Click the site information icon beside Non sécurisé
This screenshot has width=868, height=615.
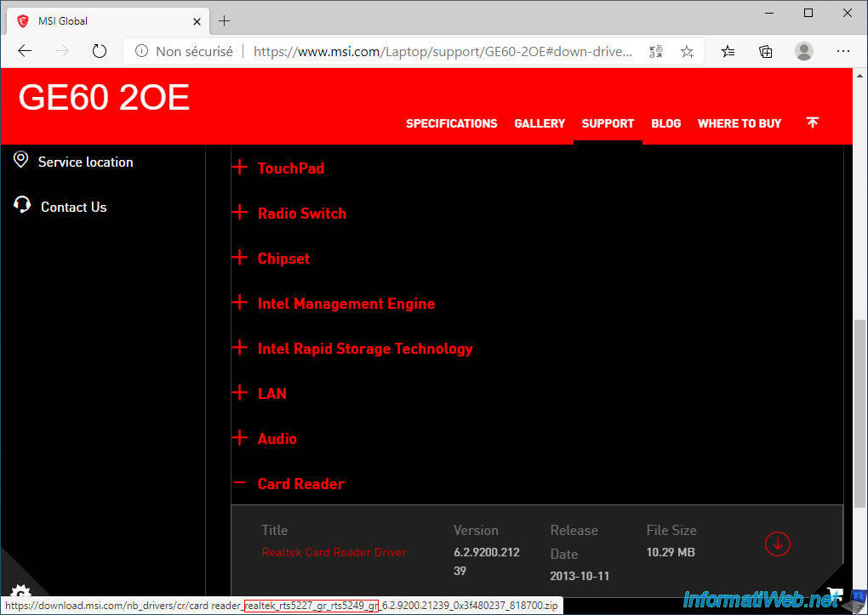tap(142, 52)
